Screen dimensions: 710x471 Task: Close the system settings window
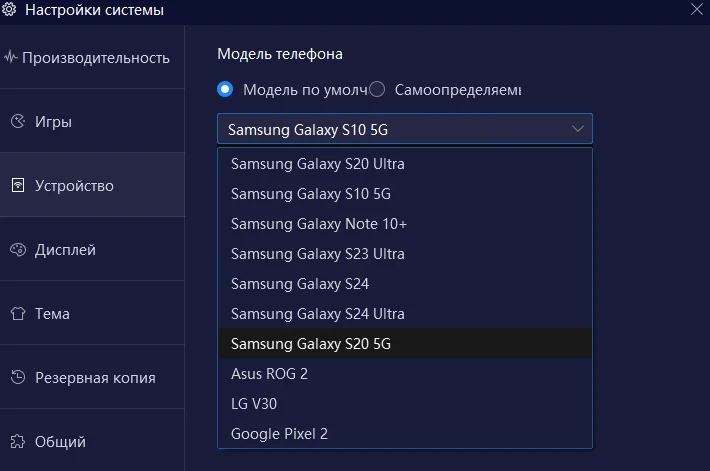(696, 9)
